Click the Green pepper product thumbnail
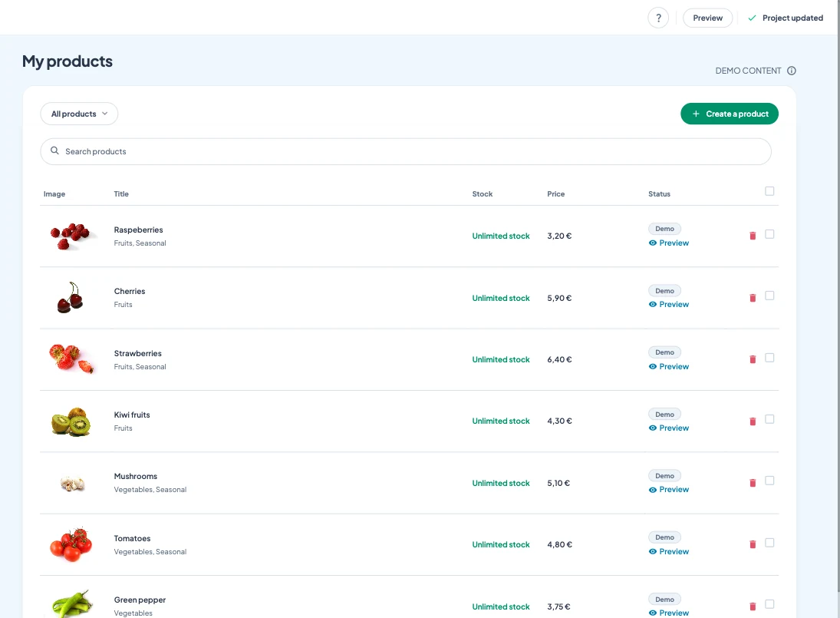Screen dimensions: 840x618 pos(72,604)
